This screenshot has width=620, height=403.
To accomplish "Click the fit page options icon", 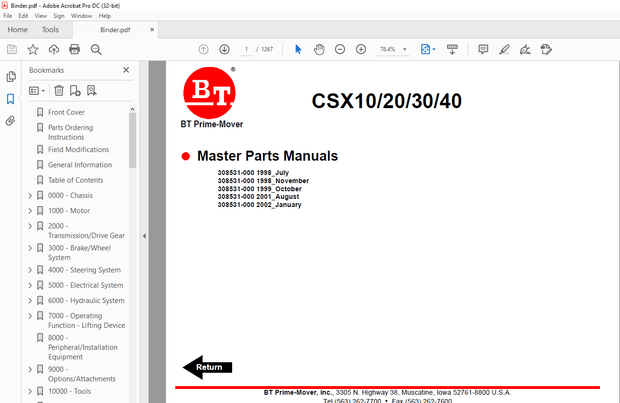I will 427,49.
